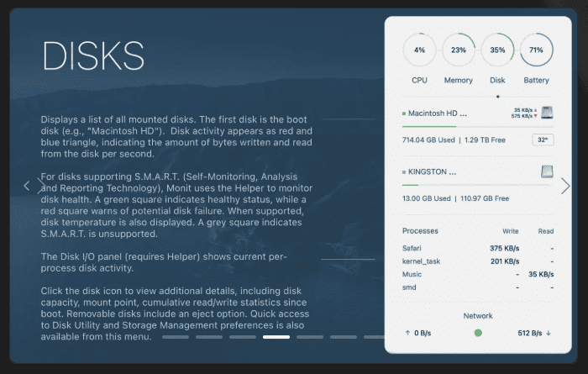The width and height of the screenshot is (588, 374).
Task: Click the green network status dot
Action: [478, 333]
